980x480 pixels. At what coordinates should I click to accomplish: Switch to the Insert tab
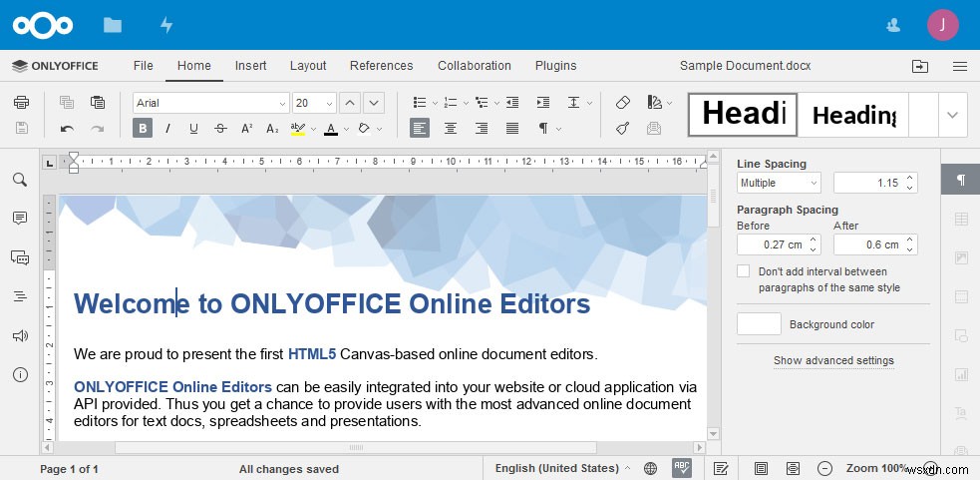[x=250, y=66]
